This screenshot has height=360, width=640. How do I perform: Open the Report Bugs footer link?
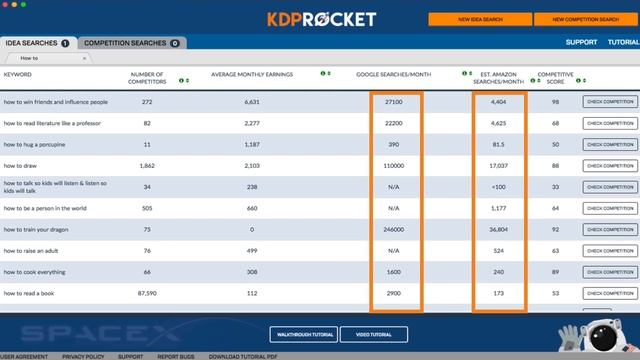point(176,357)
